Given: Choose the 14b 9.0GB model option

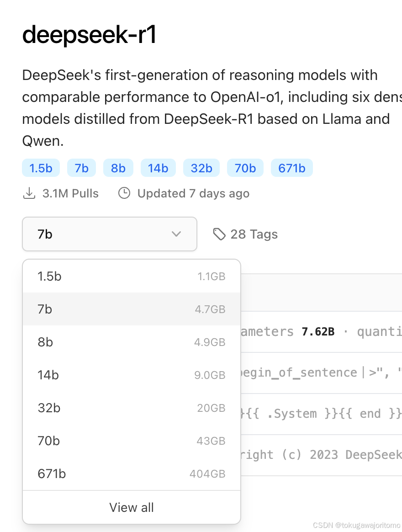Looking at the screenshot, I should pos(132,375).
